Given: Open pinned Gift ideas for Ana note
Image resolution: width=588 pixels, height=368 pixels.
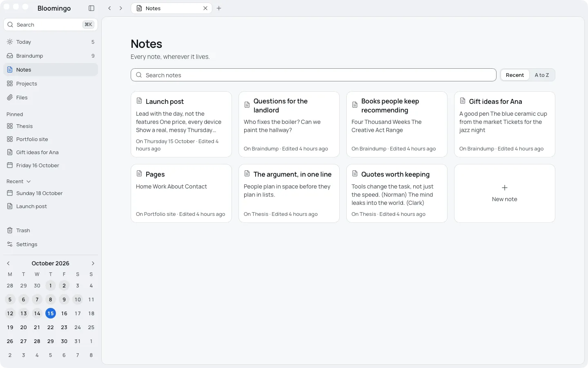Looking at the screenshot, I should coord(51,152).
